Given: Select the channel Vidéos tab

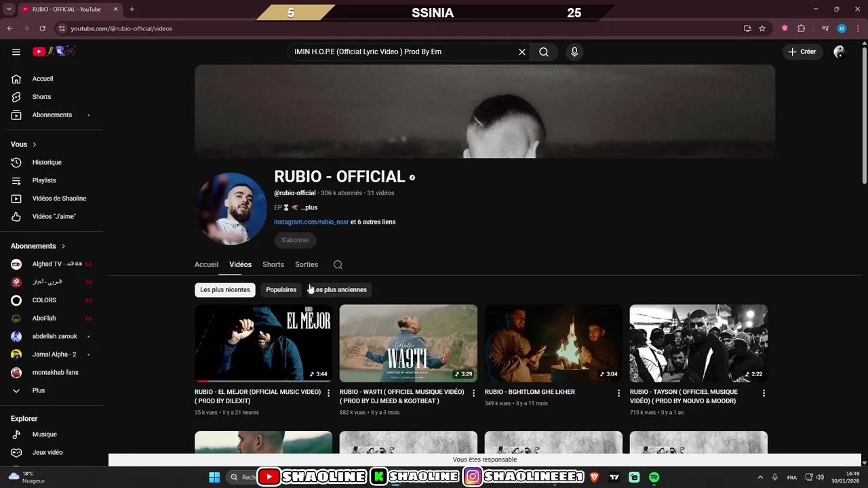Looking at the screenshot, I should coord(240,265).
